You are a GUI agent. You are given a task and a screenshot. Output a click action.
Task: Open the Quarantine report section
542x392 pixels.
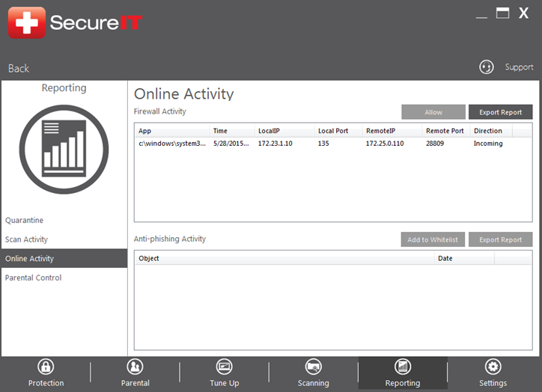(x=24, y=221)
